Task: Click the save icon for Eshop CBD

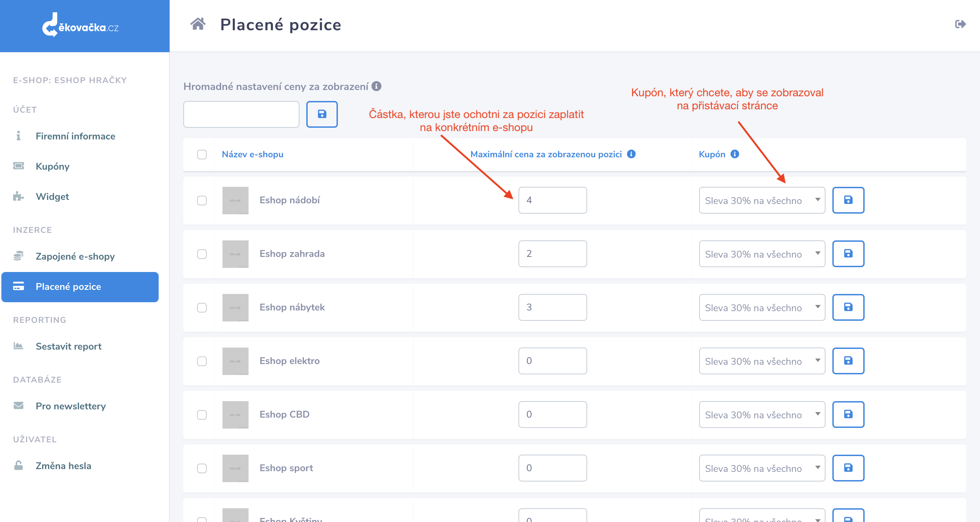Action: tap(848, 414)
